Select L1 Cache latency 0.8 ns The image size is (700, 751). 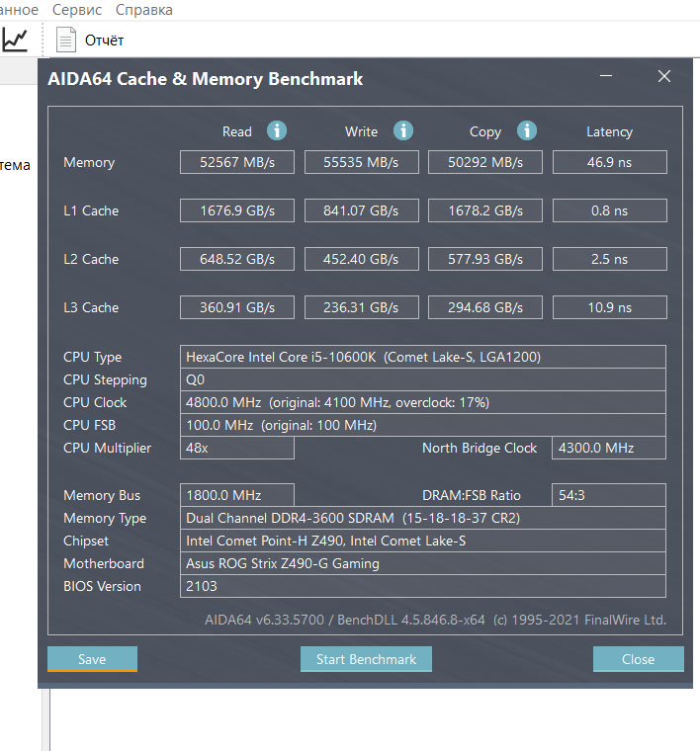coord(609,210)
